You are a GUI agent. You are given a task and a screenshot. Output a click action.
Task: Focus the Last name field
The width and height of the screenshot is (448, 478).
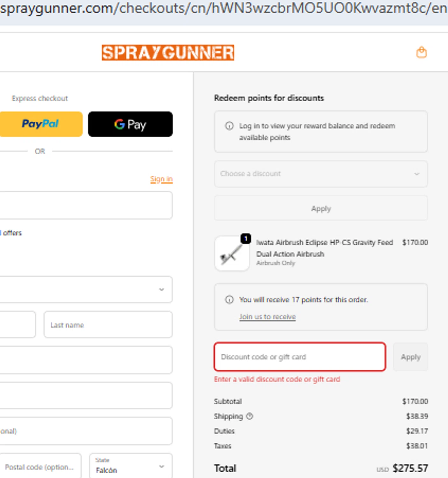[x=108, y=325]
